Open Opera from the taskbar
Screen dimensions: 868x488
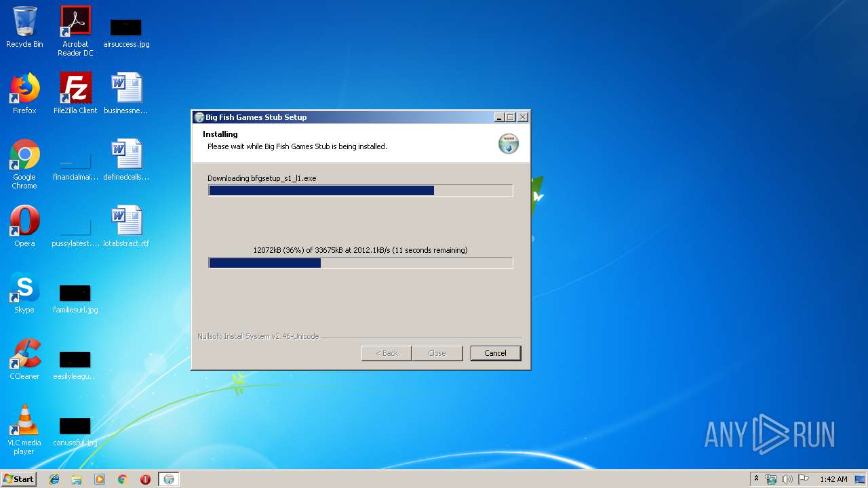145,479
